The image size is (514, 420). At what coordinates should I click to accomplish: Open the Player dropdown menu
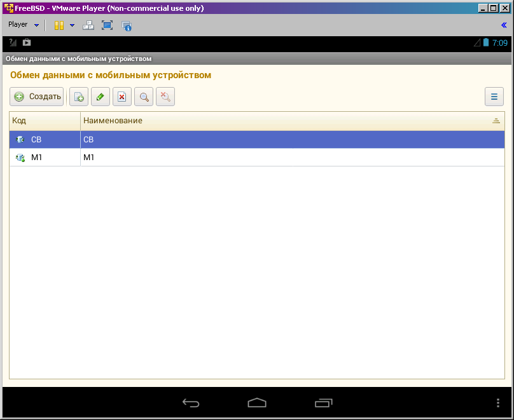(x=24, y=25)
